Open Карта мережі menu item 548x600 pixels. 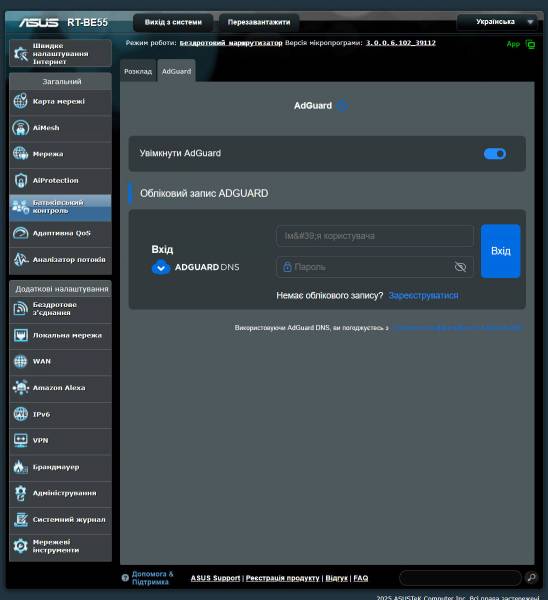(x=60, y=101)
